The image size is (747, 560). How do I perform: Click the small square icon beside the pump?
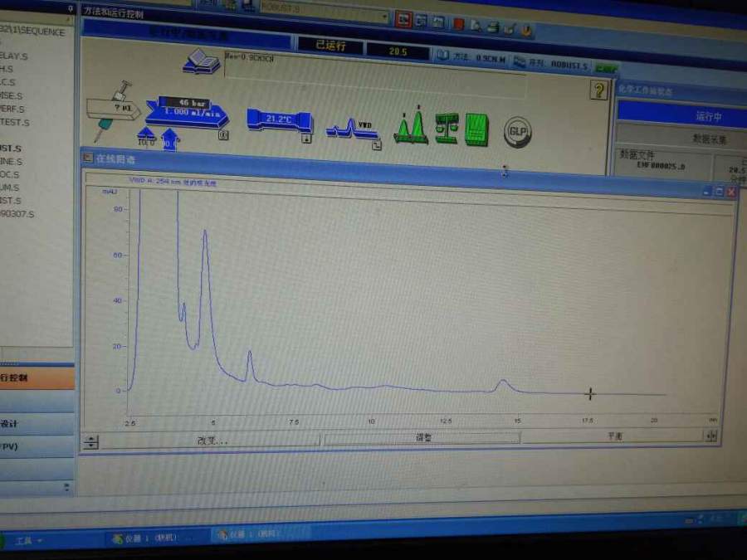click(223, 135)
